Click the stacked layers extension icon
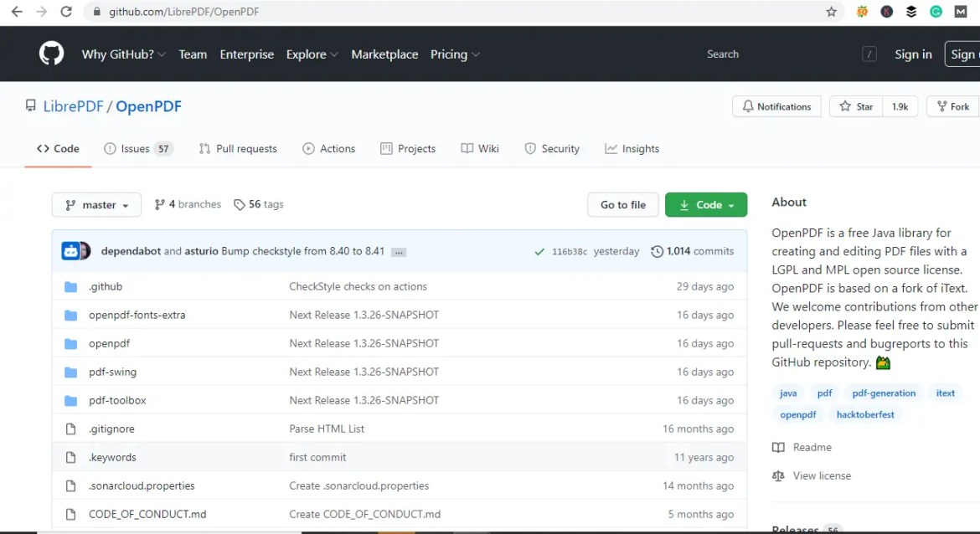980x534 pixels. (x=911, y=11)
